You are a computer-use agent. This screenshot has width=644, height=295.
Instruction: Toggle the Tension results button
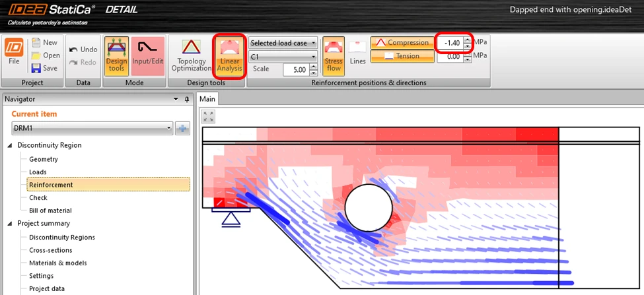(x=402, y=56)
